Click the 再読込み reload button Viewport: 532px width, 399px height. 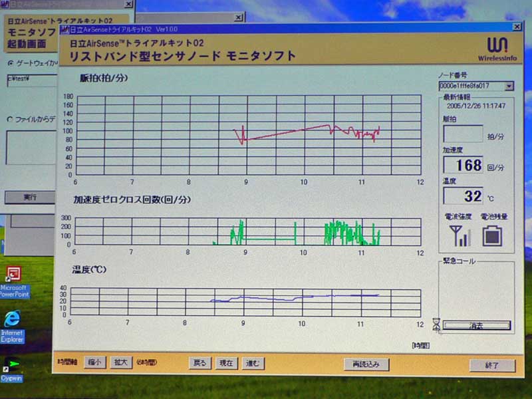coord(366,364)
